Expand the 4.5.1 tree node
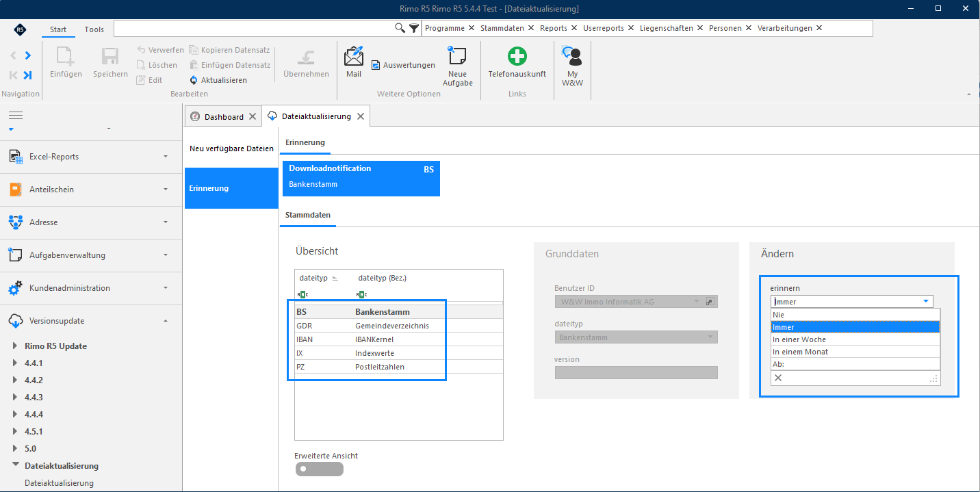 click(x=16, y=432)
